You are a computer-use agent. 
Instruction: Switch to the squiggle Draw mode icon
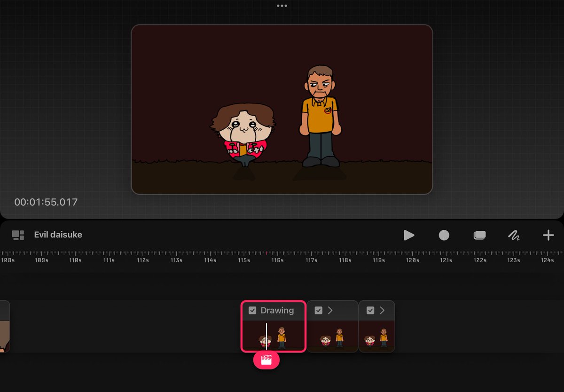pos(514,235)
